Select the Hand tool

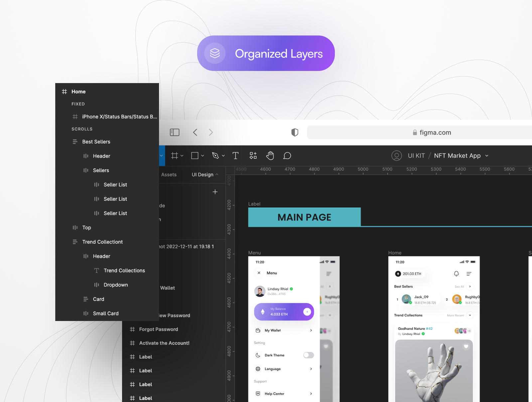[x=270, y=156]
